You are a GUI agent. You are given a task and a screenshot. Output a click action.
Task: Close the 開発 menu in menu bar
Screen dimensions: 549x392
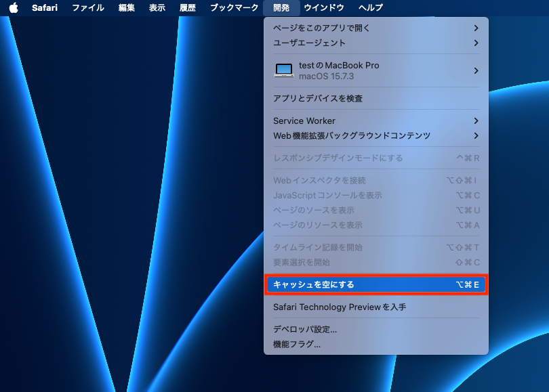point(281,7)
